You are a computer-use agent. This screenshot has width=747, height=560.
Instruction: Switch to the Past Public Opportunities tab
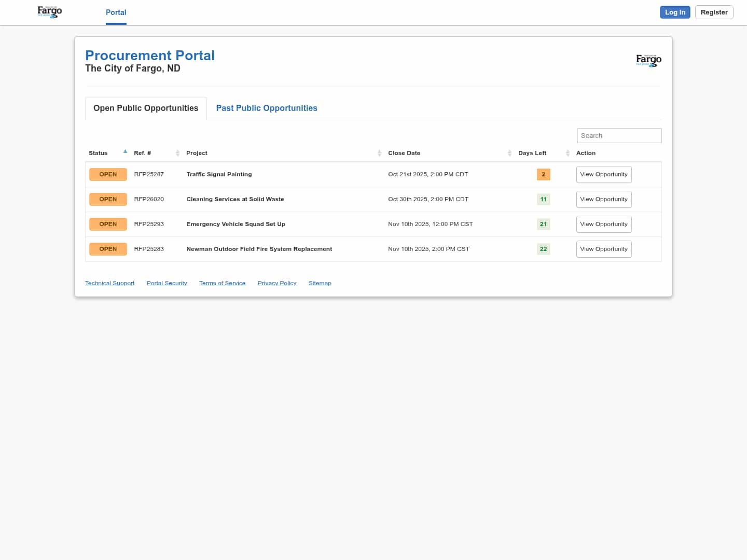click(x=267, y=108)
